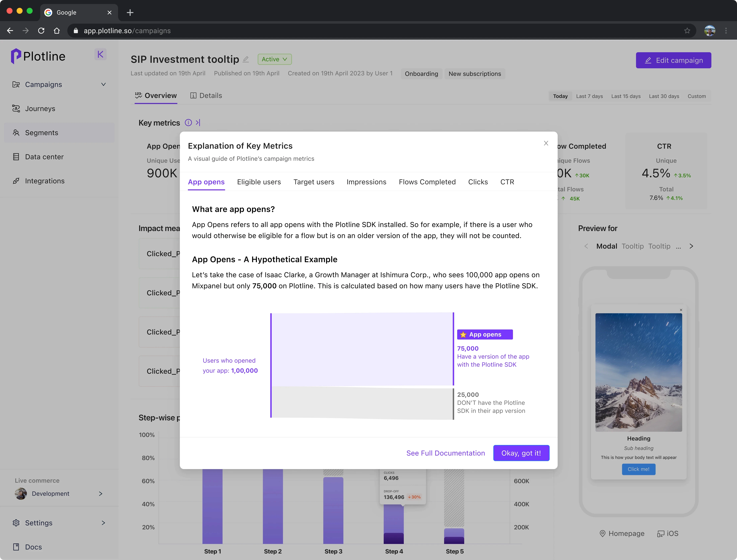Click the collapse arrow next to Key metrics
Image resolution: width=737 pixels, height=560 pixels.
click(198, 123)
